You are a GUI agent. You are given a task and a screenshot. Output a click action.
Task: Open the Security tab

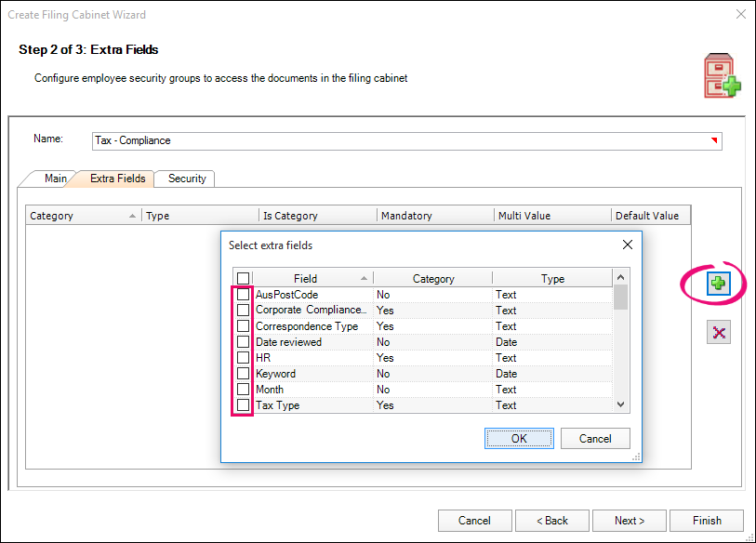(x=187, y=179)
